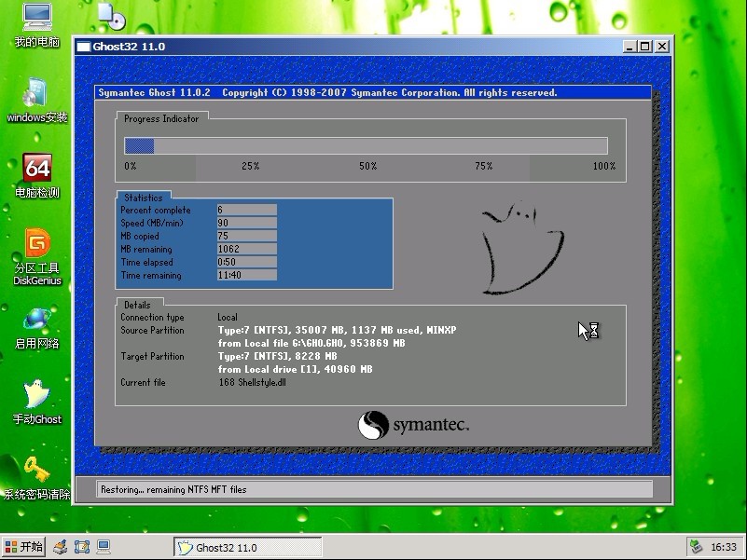Click the edit quick launch icon on taskbar
The width and height of the screenshot is (747, 560).
(82, 547)
